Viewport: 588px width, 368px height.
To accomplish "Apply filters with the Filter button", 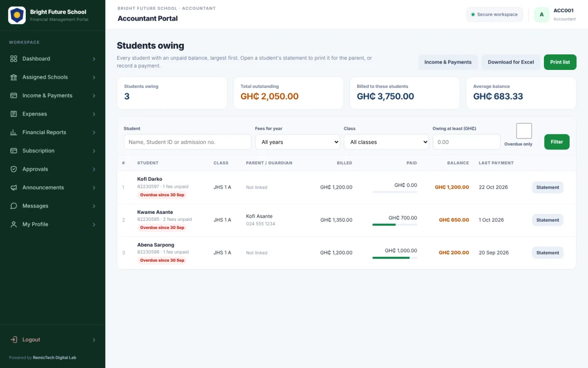I will (557, 142).
